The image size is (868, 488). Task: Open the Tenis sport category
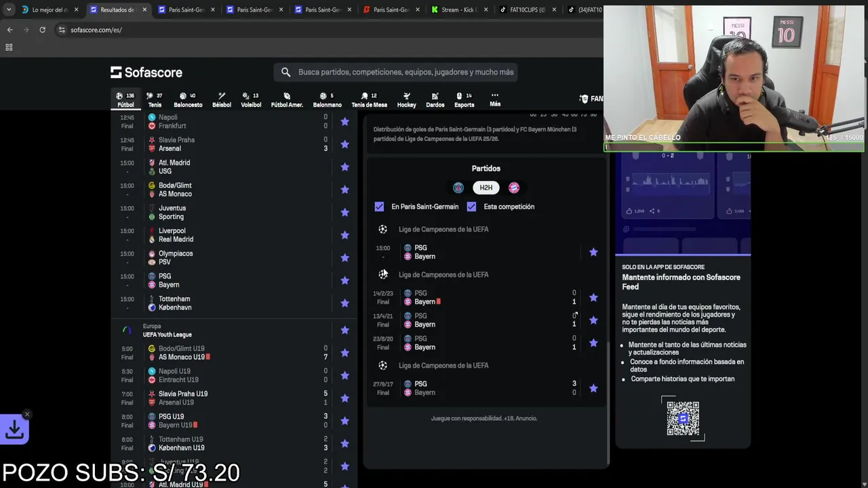click(x=155, y=100)
